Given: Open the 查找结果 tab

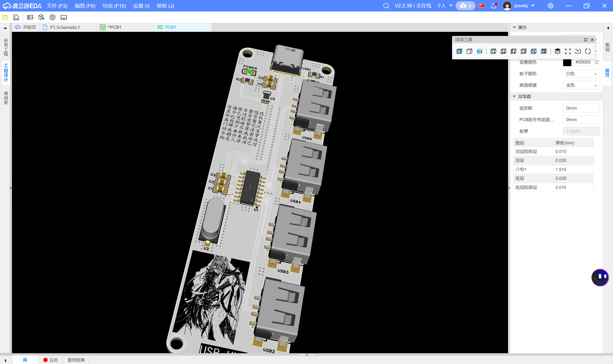Looking at the screenshot, I should point(76,360).
